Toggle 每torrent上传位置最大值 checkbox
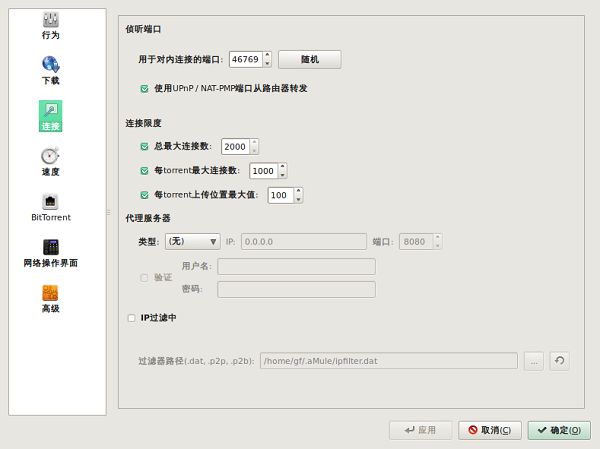This screenshot has height=449, width=600. click(x=144, y=195)
